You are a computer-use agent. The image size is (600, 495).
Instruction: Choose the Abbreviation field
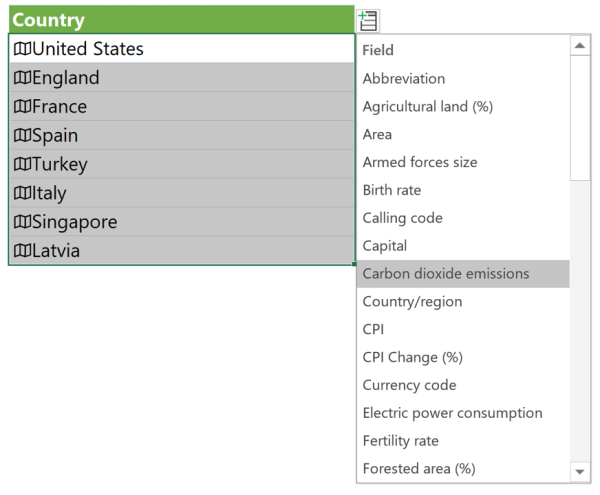[x=404, y=79]
